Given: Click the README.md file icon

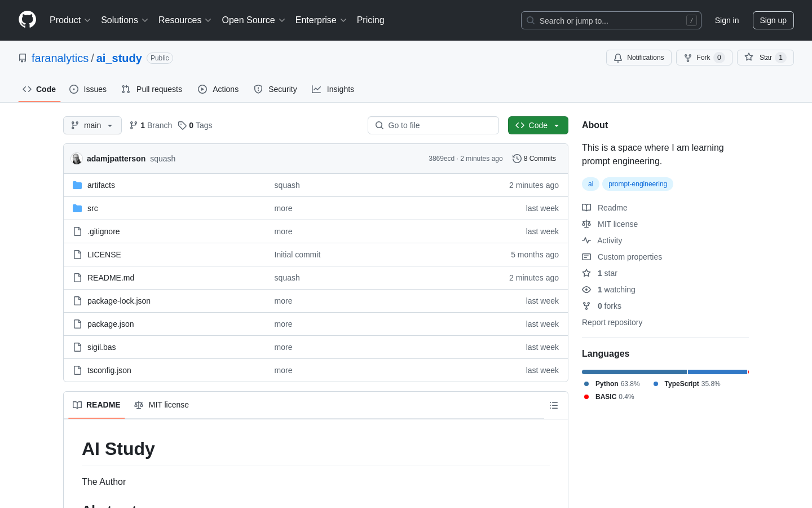Looking at the screenshot, I should point(77,278).
